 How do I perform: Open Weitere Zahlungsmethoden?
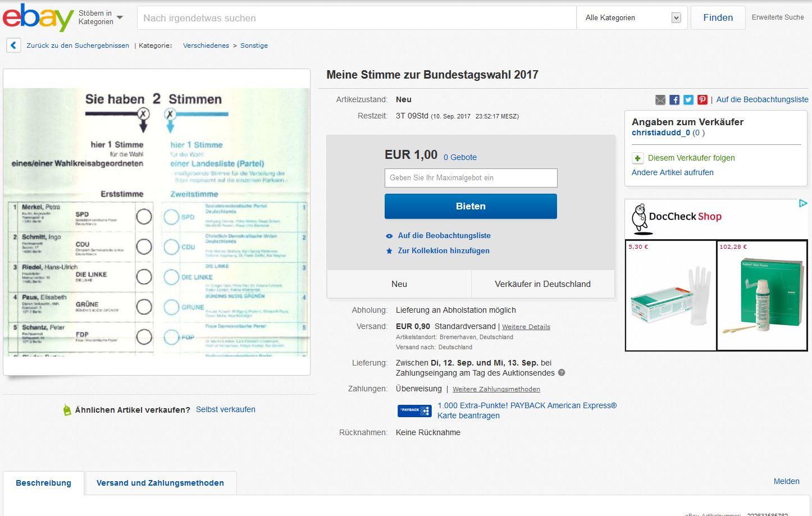pos(496,389)
